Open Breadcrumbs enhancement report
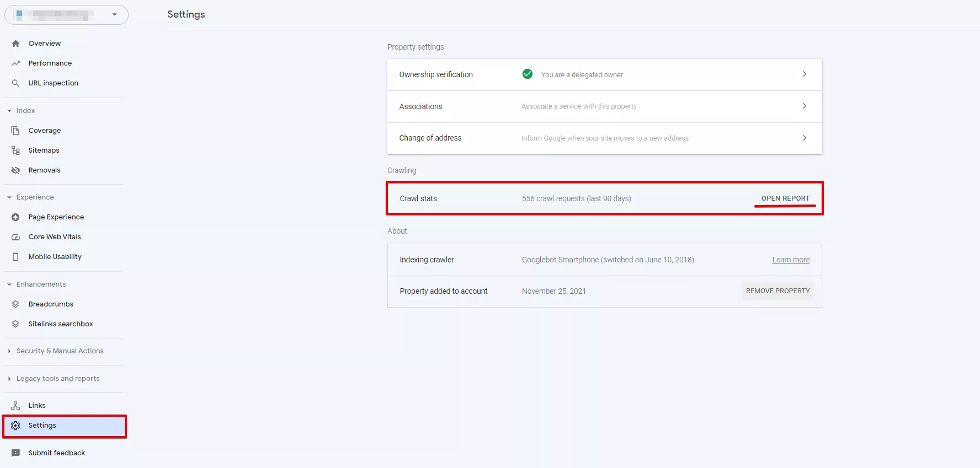Screen dimensions: 980x468 pyautogui.click(x=51, y=304)
